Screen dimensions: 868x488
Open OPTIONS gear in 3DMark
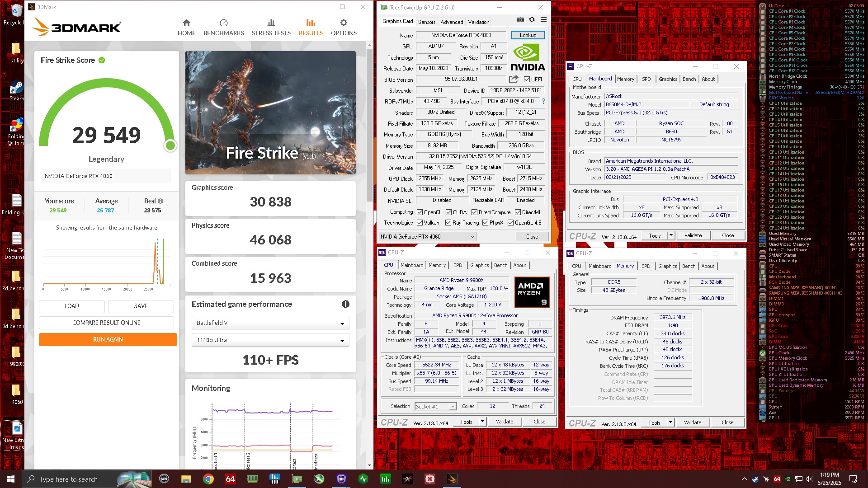coord(344,28)
